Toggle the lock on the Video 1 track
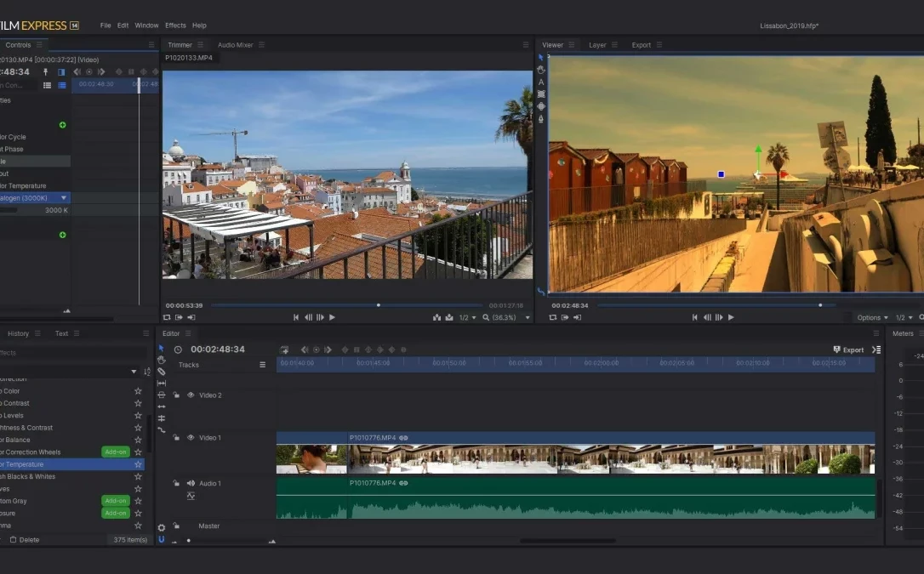Screen dimensions: 924x574 [176, 438]
